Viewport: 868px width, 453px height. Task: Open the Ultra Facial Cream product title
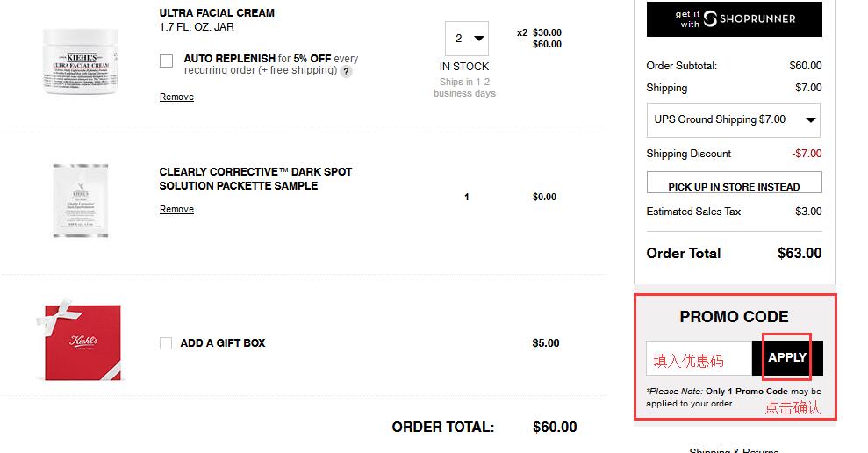(217, 13)
